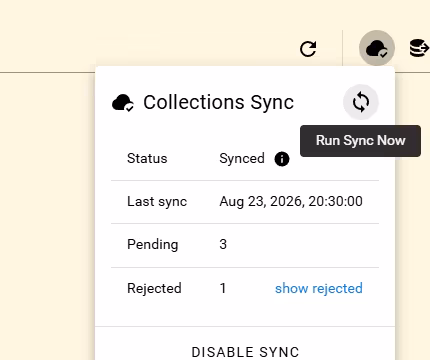
Task: Click the Collections Sync panel title
Action: click(x=218, y=102)
